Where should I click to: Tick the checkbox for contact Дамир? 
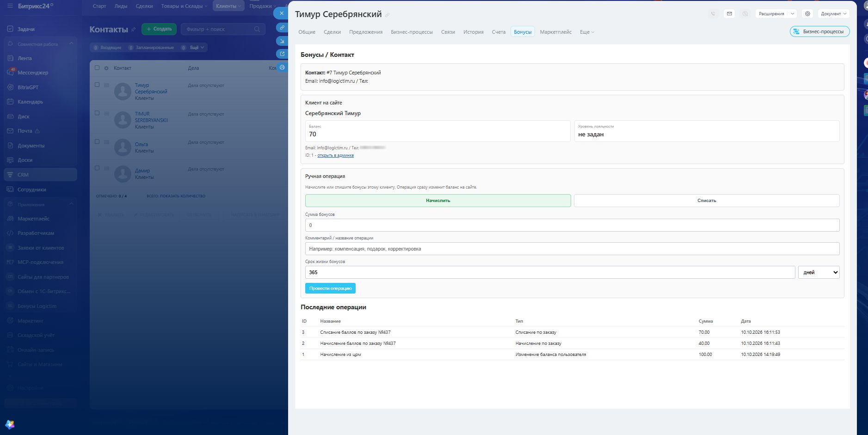click(x=97, y=168)
